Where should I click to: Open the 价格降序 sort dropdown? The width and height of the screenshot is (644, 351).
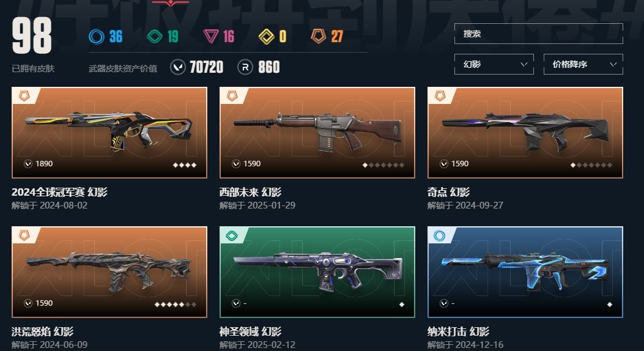[x=583, y=64]
